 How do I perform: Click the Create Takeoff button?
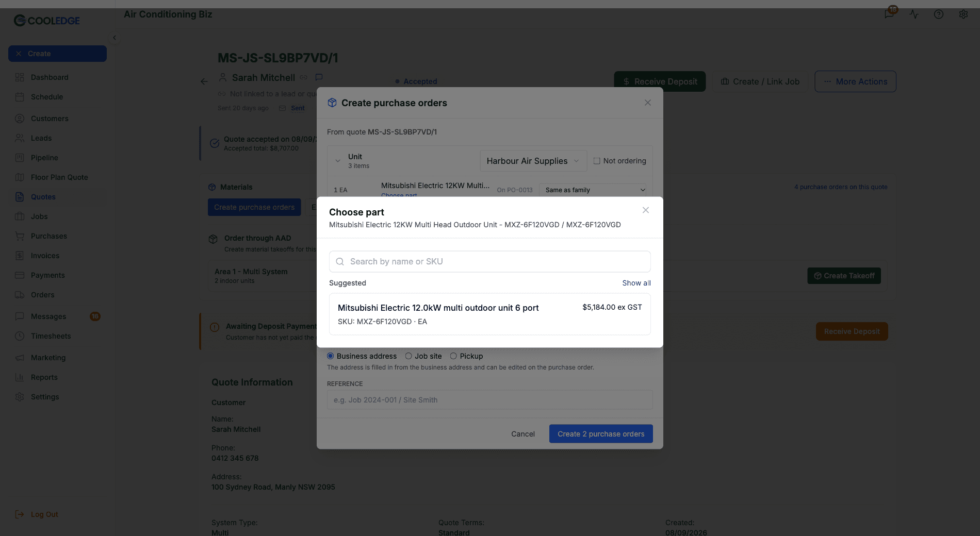click(844, 276)
